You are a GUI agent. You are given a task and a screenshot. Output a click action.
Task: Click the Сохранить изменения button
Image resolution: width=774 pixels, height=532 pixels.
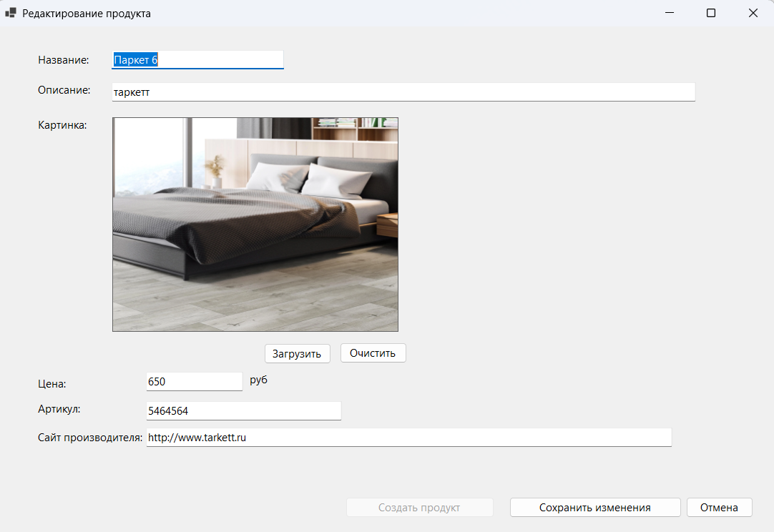pyautogui.click(x=595, y=507)
